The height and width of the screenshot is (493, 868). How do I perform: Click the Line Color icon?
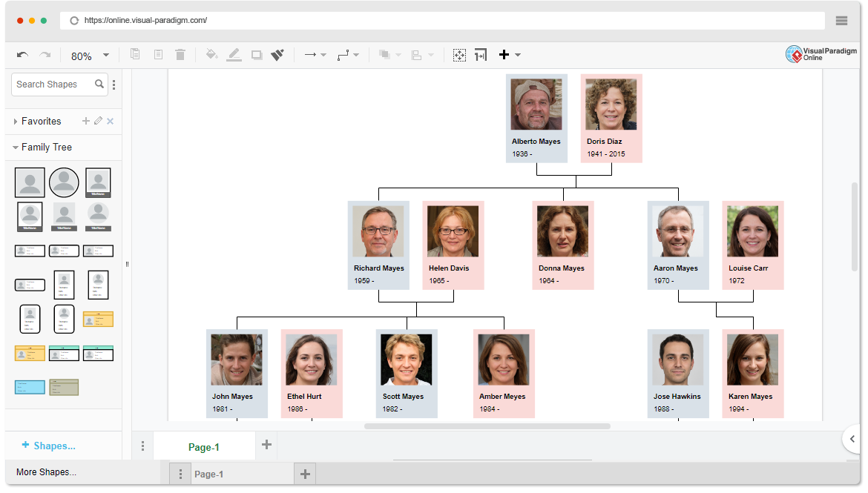pos(234,54)
